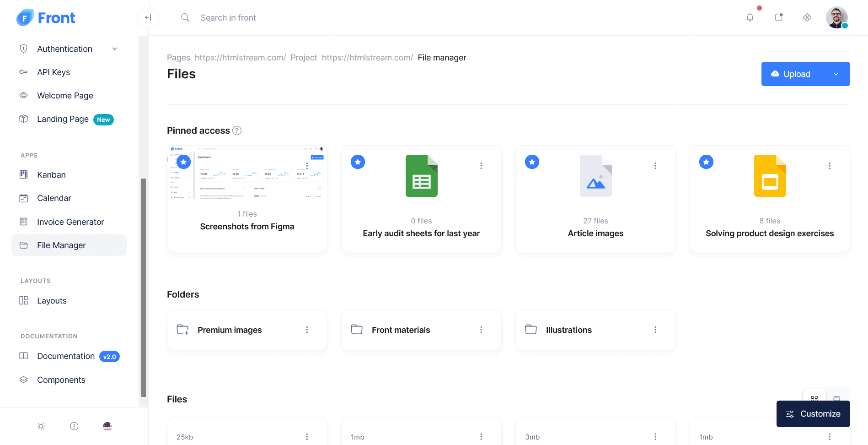Toggle pin star on Article images
The height and width of the screenshot is (445, 868).
coord(532,162)
